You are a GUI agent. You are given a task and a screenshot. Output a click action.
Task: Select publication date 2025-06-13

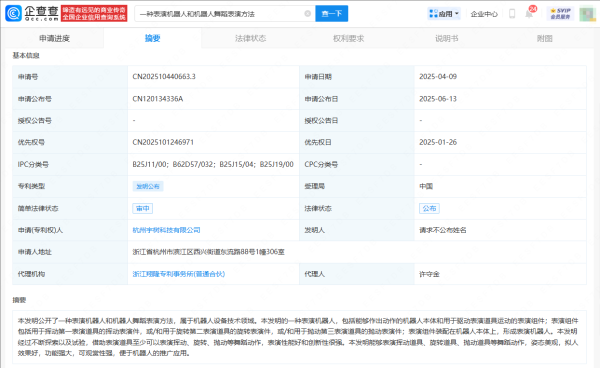[x=438, y=99]
